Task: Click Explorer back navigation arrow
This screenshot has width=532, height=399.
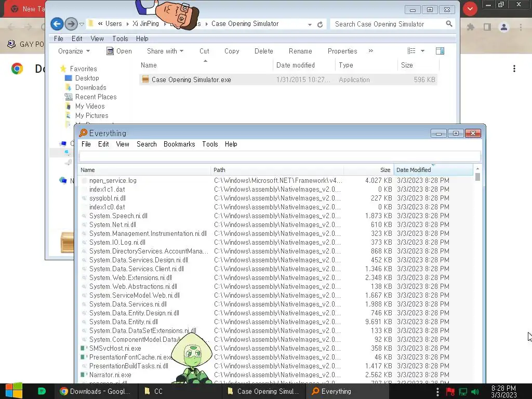Action: pos(57,24)
